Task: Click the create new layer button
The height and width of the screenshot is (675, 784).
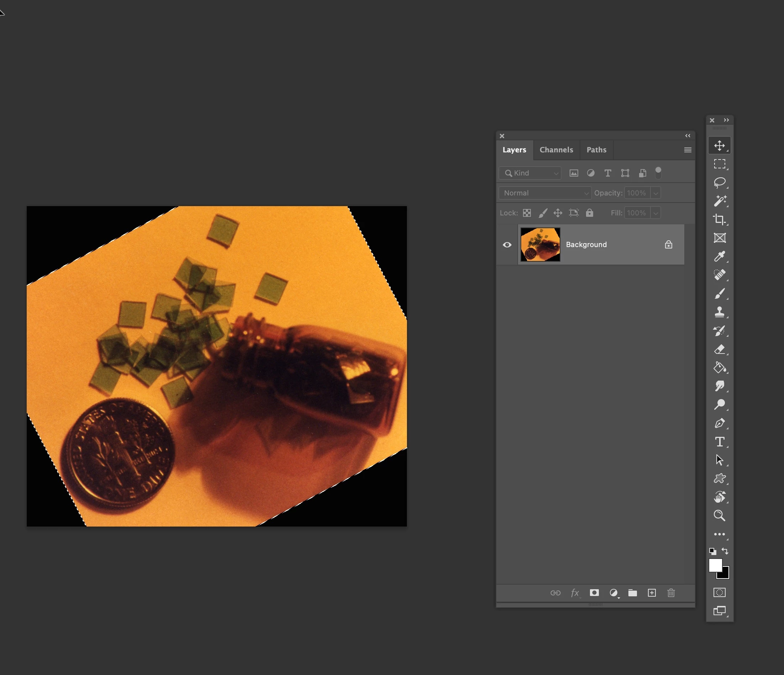Action: tap(652, 593)
